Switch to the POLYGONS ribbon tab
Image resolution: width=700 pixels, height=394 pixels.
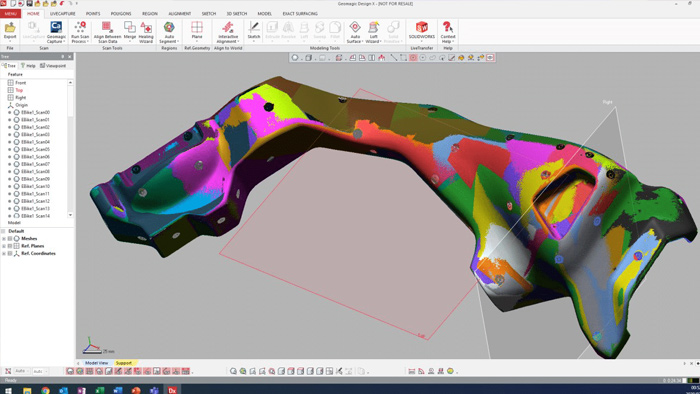pos(121,14)
